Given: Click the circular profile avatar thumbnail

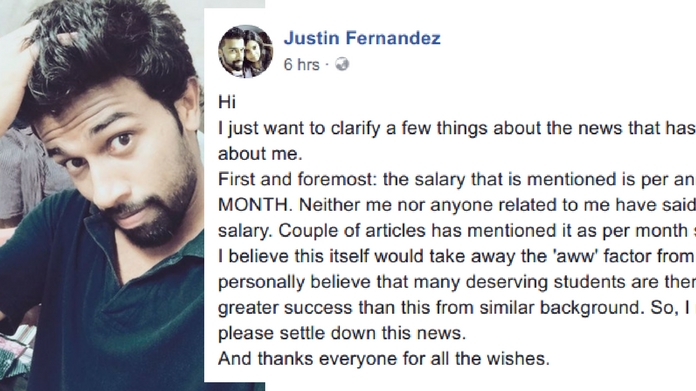Looking at the screenshot, I should 245,51.
